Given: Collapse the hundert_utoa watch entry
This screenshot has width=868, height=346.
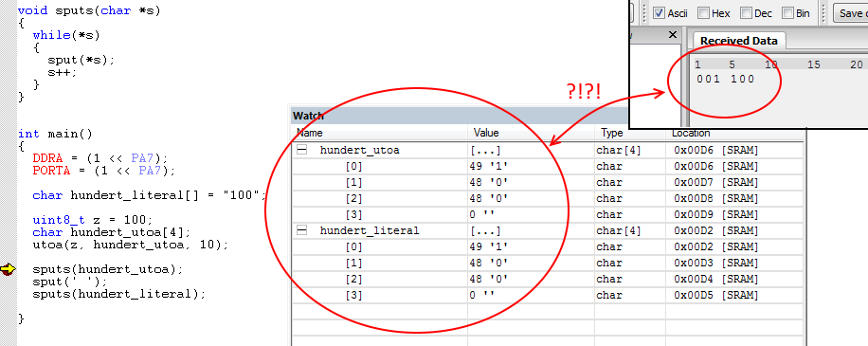Looking at the screenshot, I should 301,150.
